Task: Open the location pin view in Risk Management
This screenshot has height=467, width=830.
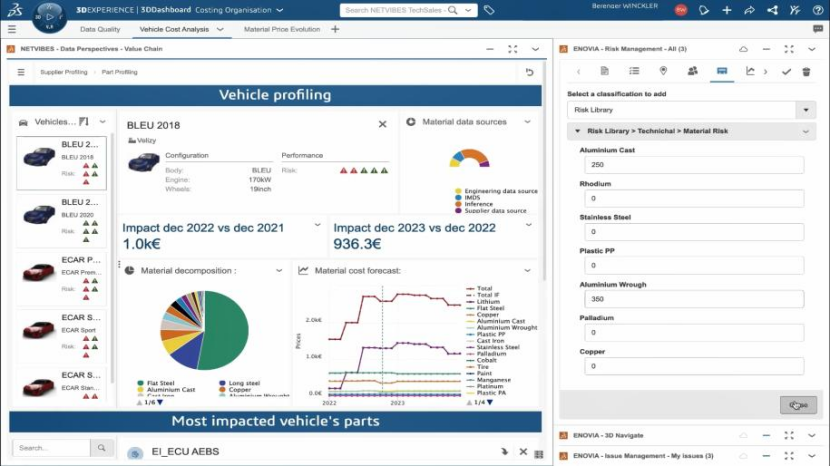Action: click(x=663, y=71)
